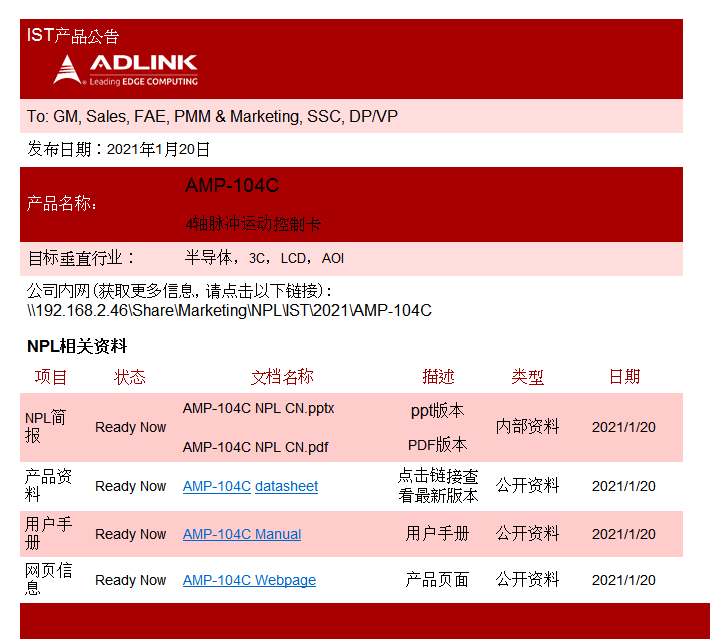Click the 描述 column header
This screenshot has width=710, height=644.
(x=438, y=377)
